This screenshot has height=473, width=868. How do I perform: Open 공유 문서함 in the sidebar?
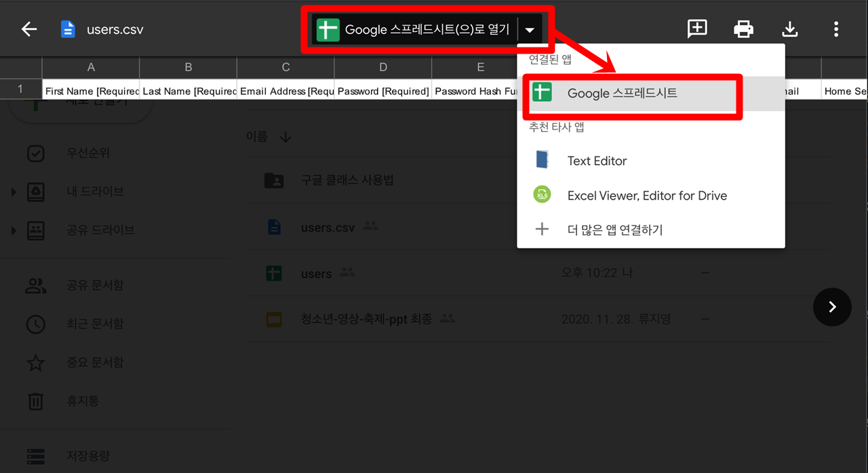[95, 286]
